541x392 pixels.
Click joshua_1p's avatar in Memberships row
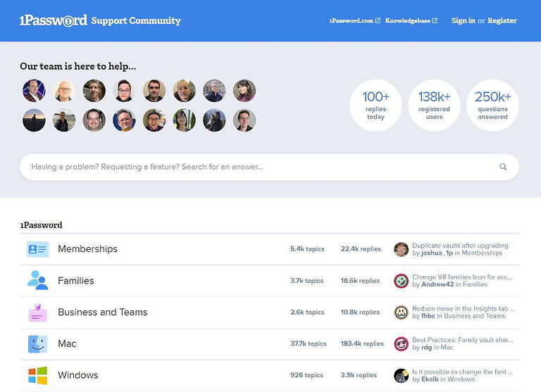coord(401,249)
